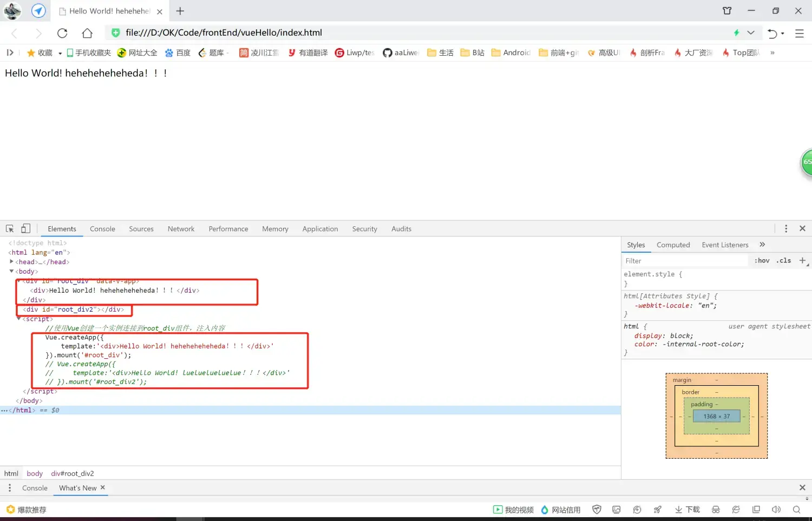812x521 pixels.
Task: Click the 1368 × 37 box model content
Action: tap(717, 416)
